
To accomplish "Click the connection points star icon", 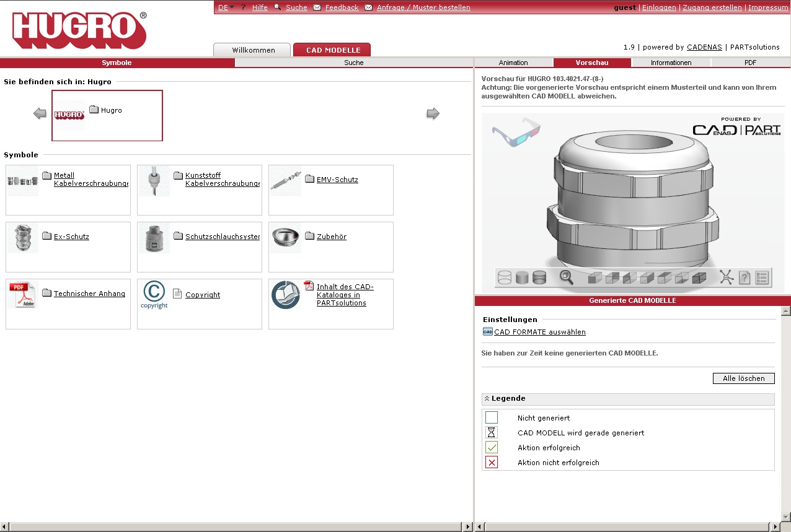I will coord(727,277).
